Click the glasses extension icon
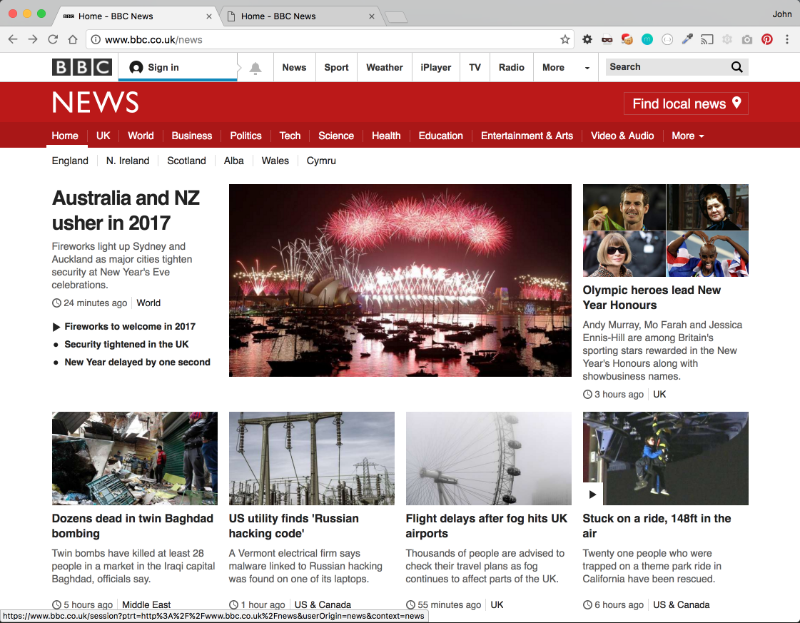This screenshot has width=800, height=623. 607,39
